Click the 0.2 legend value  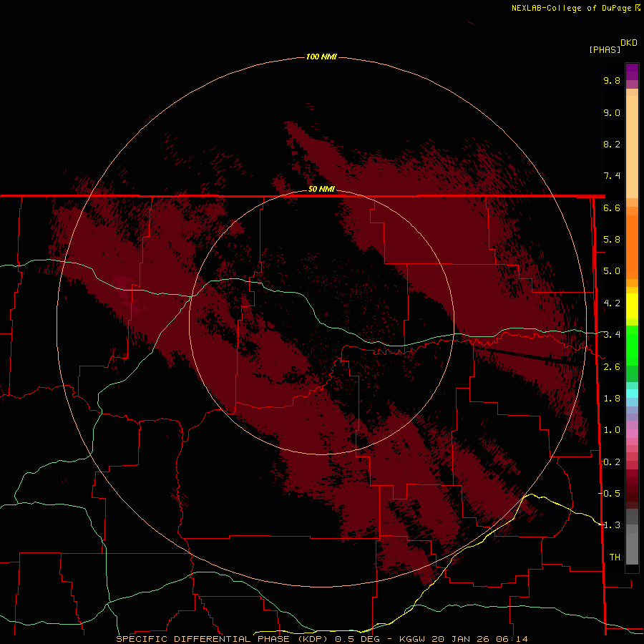pos(612,462)
